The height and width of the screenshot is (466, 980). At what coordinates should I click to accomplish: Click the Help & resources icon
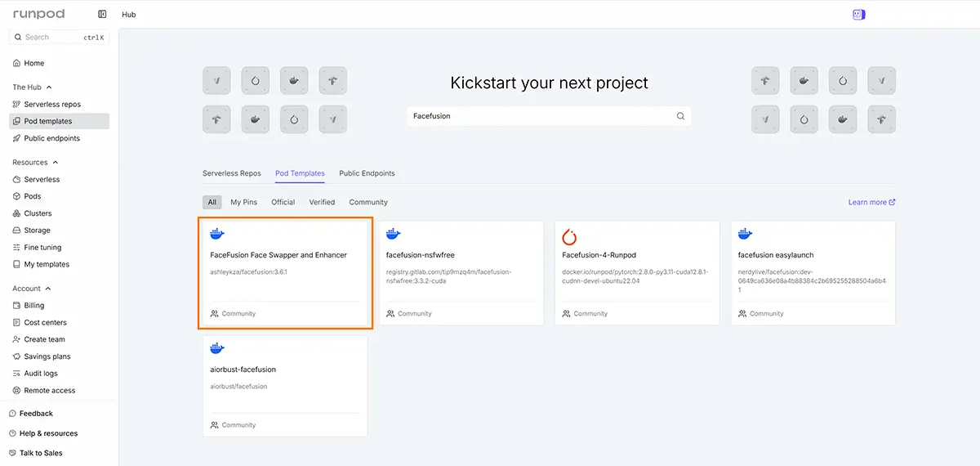12,433
